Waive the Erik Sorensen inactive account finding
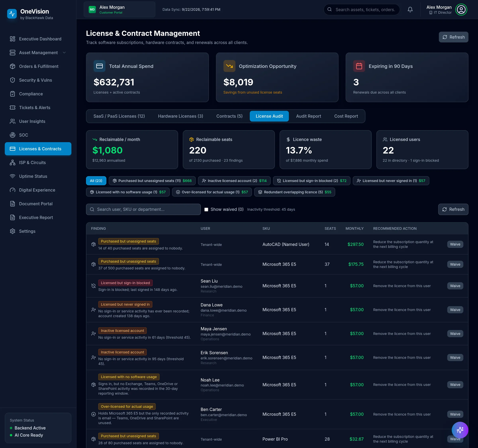This screenshot has height=448, width=478. click(x=455, y=358)
